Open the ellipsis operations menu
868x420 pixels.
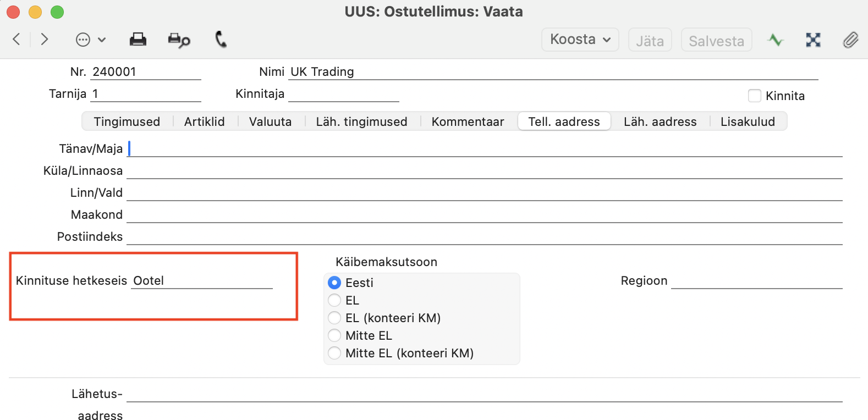(90, 40)
